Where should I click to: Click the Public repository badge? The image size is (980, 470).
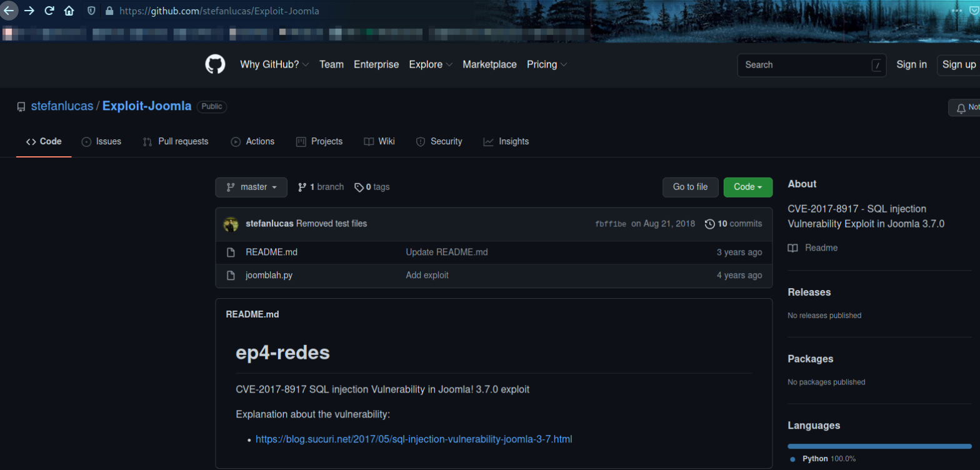tap(212, 107)
